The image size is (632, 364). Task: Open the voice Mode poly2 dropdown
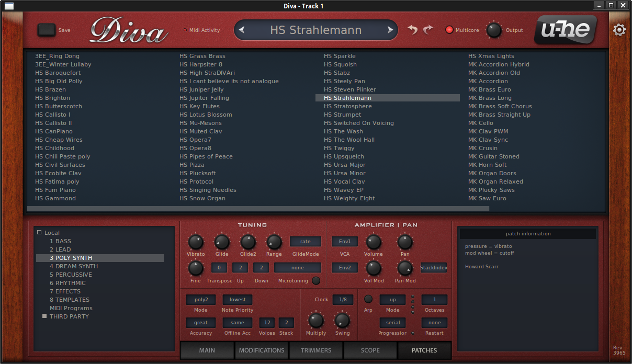[x=201, y=300]
